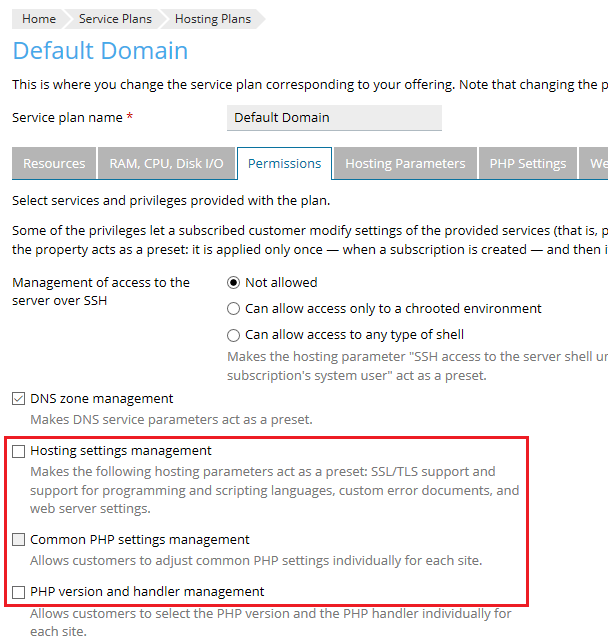Click the Service plan name text field

(x=334, y=118)
